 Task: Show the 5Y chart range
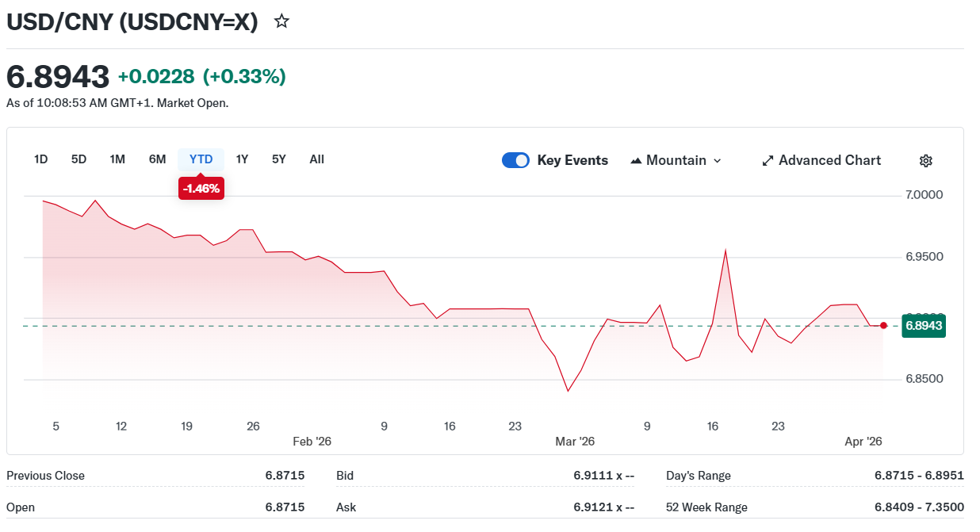coord(278,159)
